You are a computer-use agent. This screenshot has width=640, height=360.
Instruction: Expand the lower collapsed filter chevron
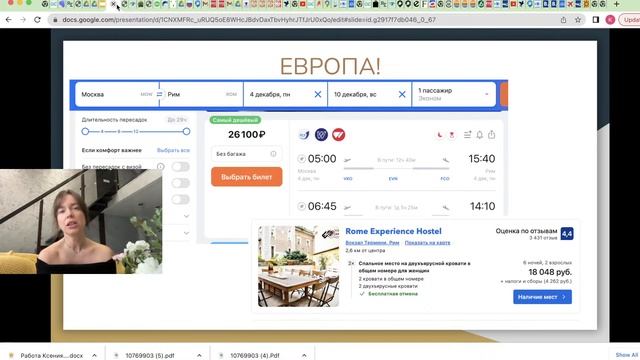[x=187, y=233]
